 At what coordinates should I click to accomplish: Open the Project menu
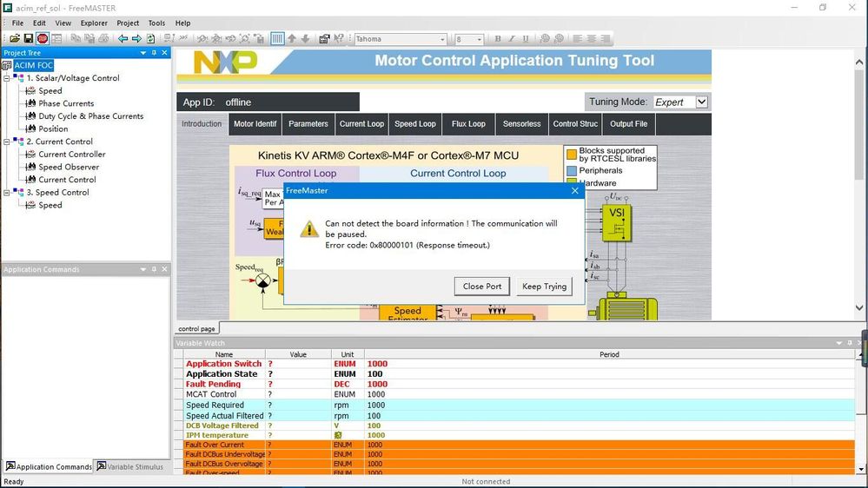coord(128,23)
